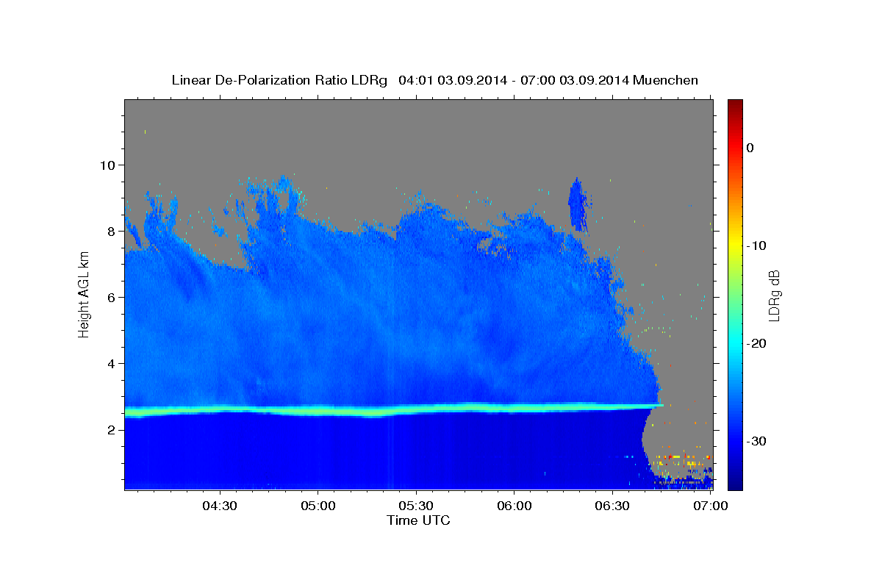Click the 'Muenchen' station name in the title
This screenshot has height=588, width=882.
(666, 80)
